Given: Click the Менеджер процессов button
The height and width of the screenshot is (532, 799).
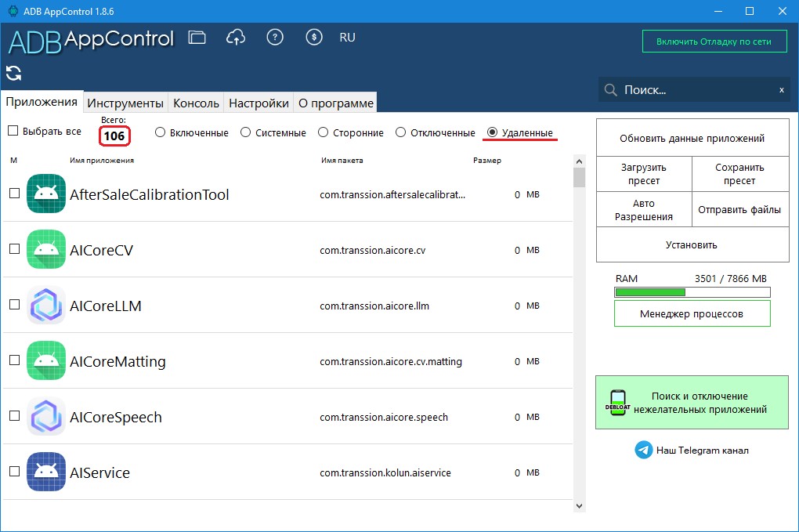Looking at the screenshot, I should (x=692, y=313).
